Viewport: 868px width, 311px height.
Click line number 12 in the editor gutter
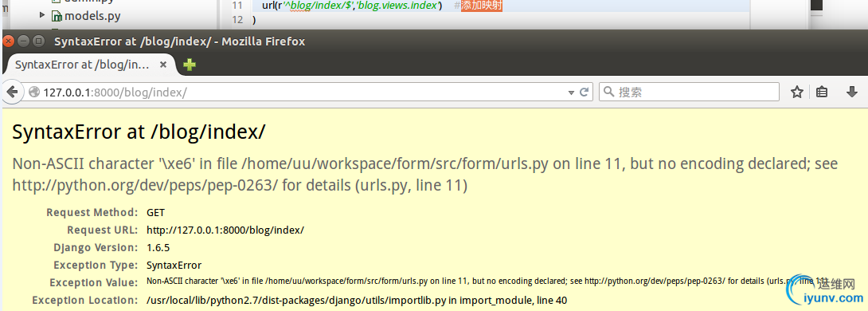237,20
